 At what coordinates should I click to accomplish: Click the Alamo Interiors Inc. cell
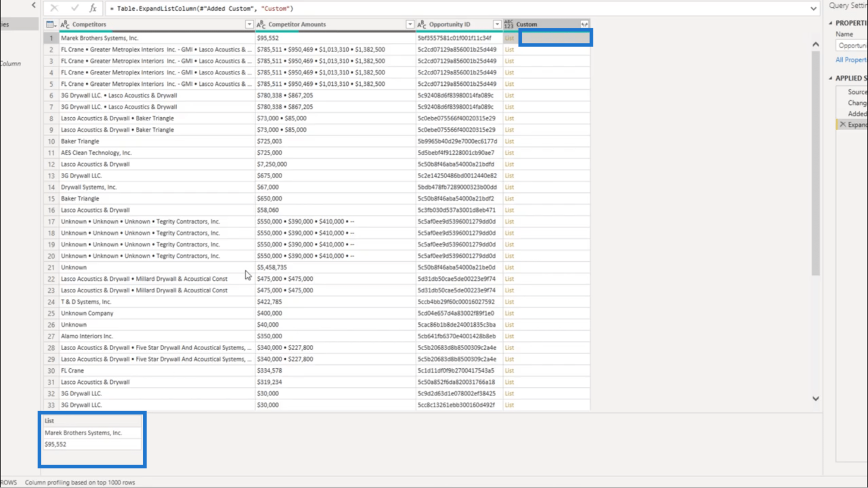tap(157, 336)
